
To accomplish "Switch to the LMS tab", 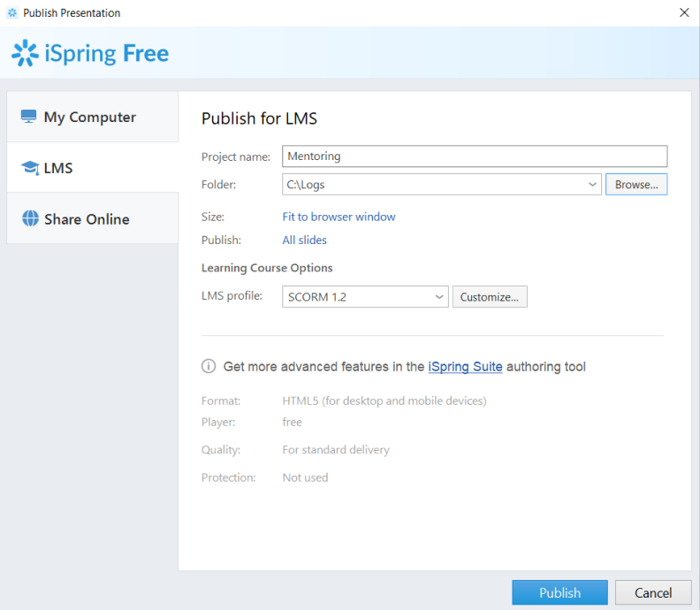I will click(93, 168).
